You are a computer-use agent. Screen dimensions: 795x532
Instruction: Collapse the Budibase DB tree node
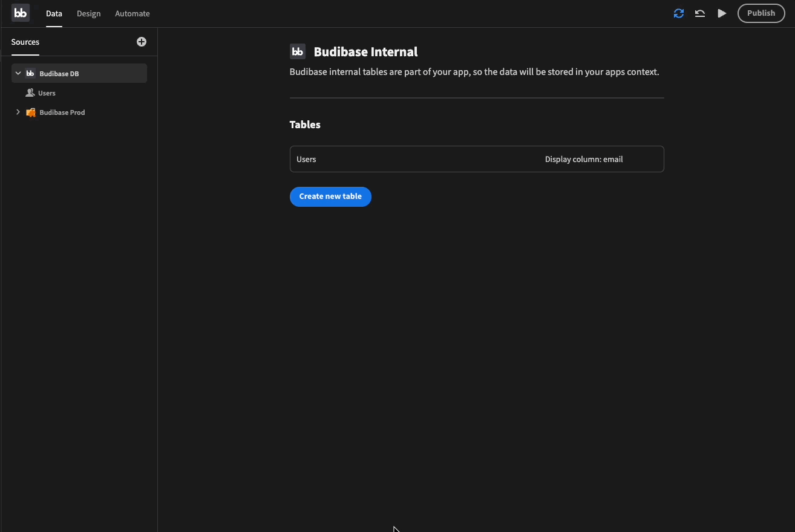(18, 73)
